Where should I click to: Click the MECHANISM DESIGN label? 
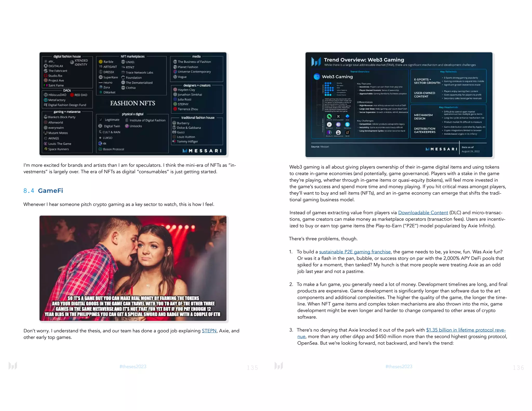(x=423, y=117)
